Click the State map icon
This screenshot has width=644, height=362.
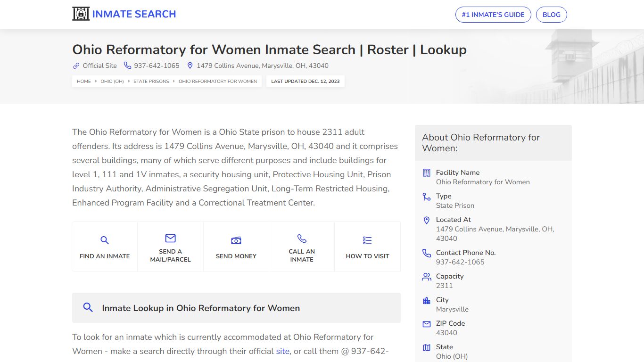pos(427,347)
